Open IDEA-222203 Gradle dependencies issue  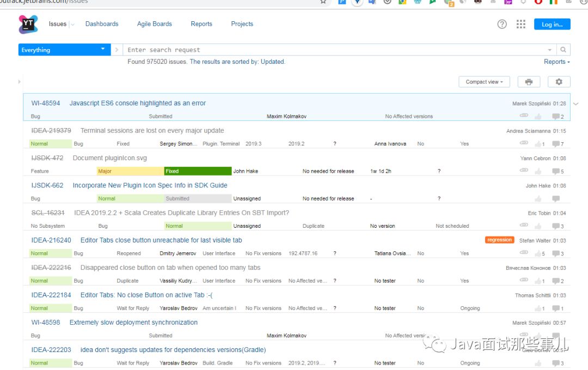click(x=173, y=350)
